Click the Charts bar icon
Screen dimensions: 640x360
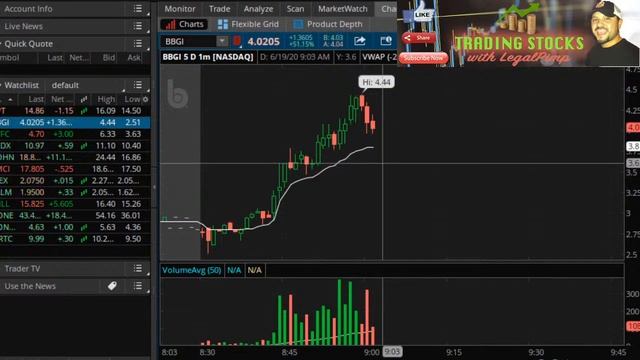[170, 24]
